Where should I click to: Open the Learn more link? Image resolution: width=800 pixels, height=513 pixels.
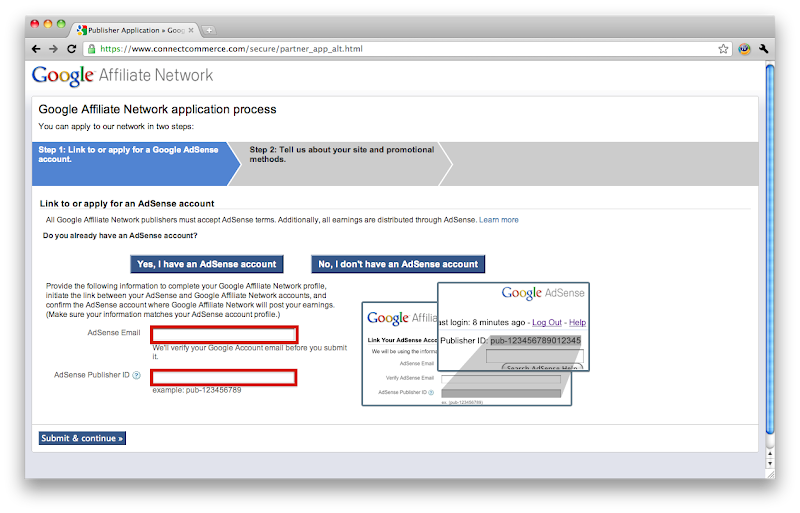click(498, 220)
